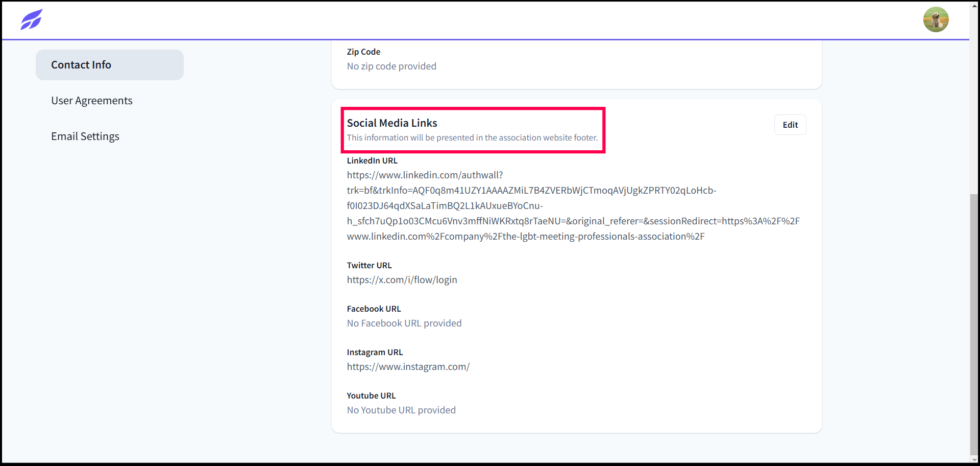The height and width of the screenshot is (466, 980).
Task: Click the purple feather logo icon
Action: pyautogui.click(x=31, y=19)
